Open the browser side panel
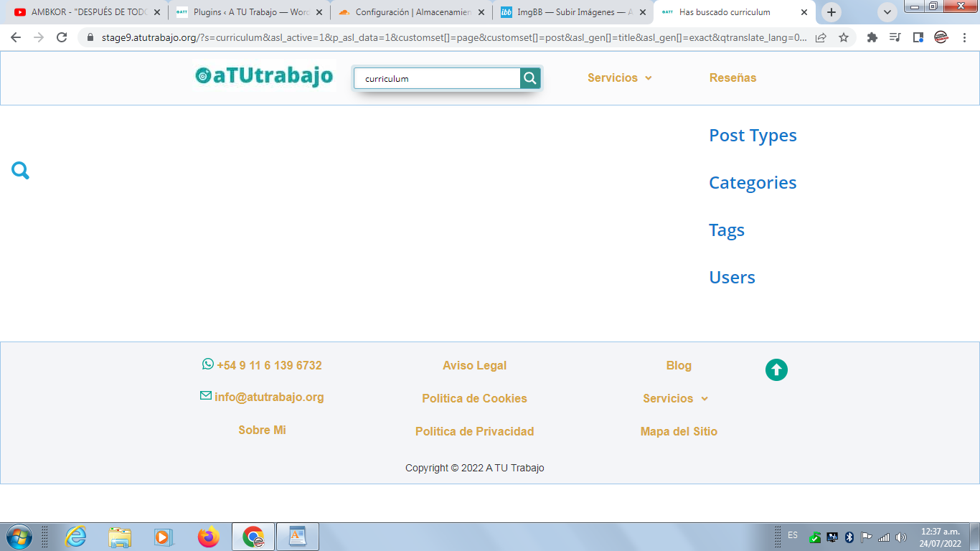Viewport: 980px width, 551px height. click(918, 37)
